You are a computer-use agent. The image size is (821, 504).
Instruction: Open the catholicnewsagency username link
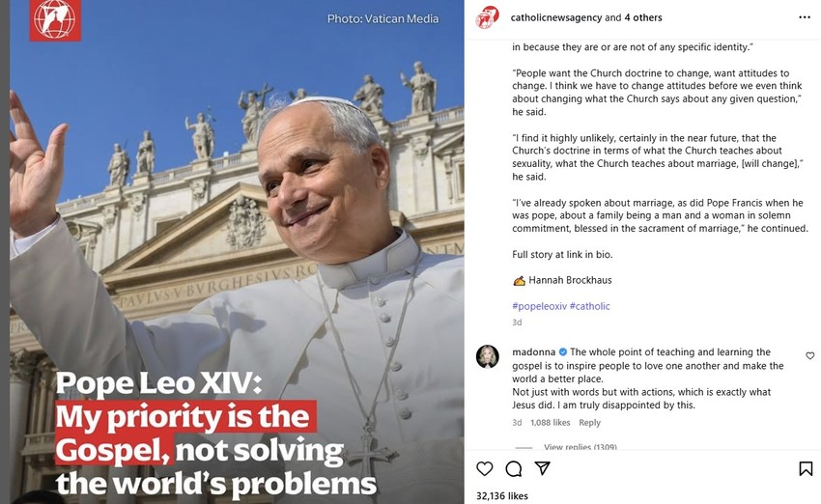click(x=556, y=17)
